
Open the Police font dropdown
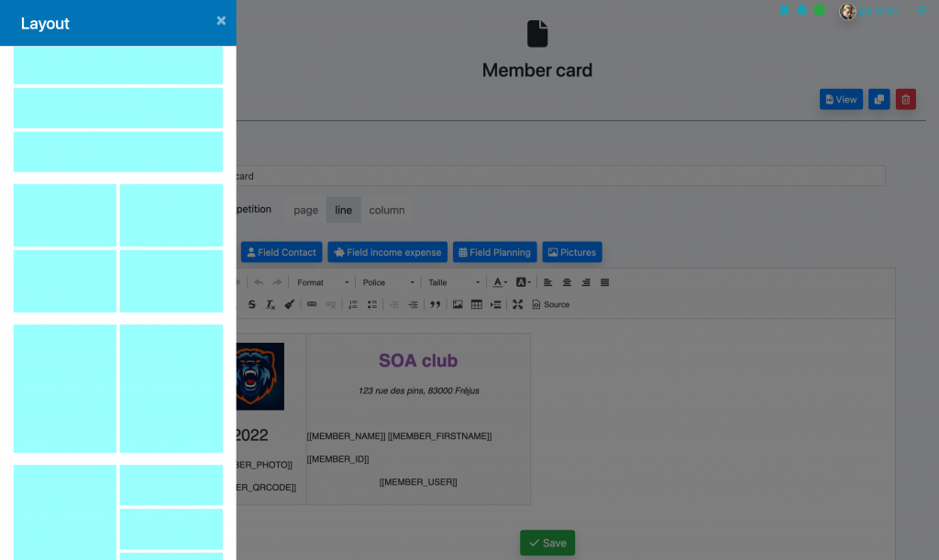[388, 282]
